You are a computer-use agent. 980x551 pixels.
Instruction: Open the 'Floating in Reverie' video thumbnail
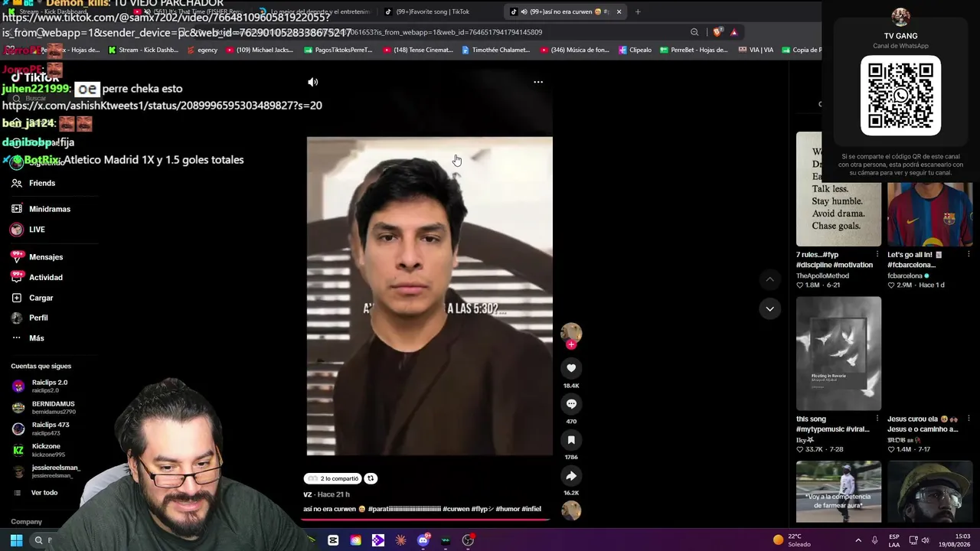click(838, 354)
